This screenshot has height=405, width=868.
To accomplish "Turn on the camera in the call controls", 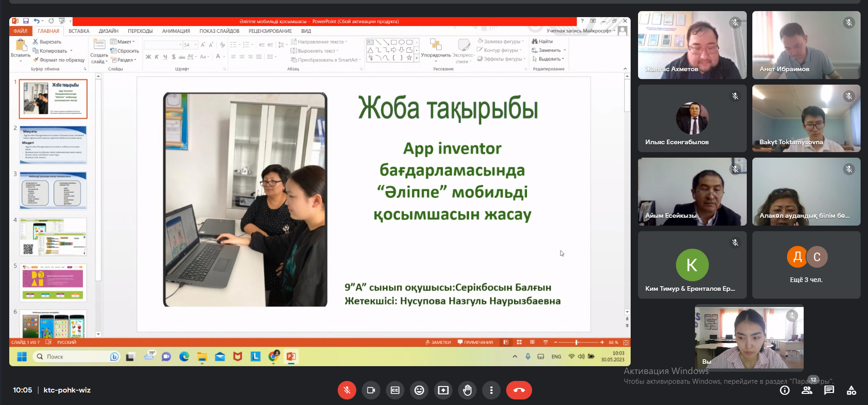I will point(371,390).
